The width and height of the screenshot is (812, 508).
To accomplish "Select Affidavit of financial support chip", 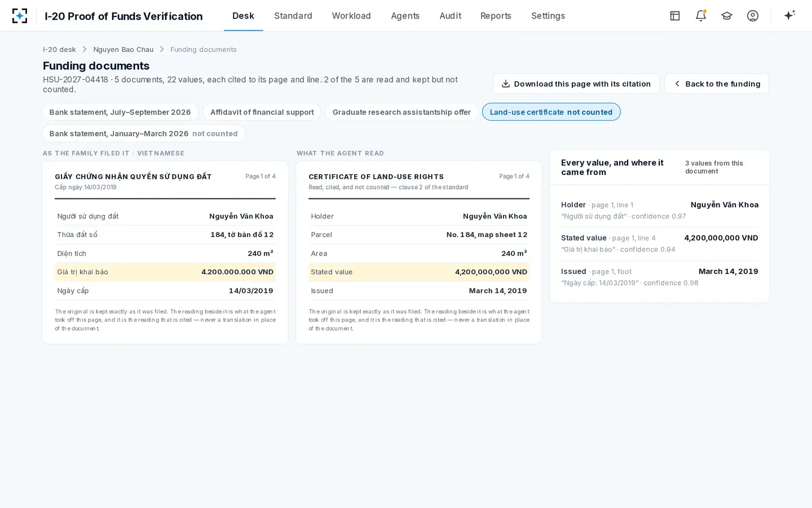I will point(262,112).
